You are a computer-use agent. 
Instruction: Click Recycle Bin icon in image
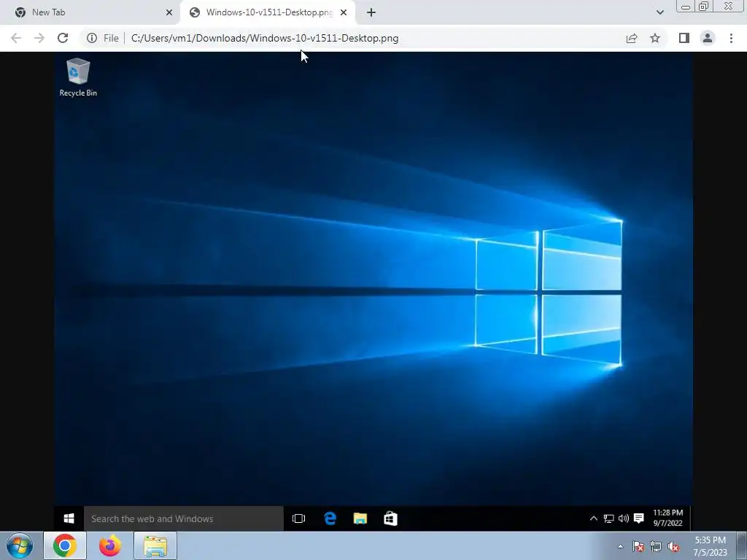[78, 77]
